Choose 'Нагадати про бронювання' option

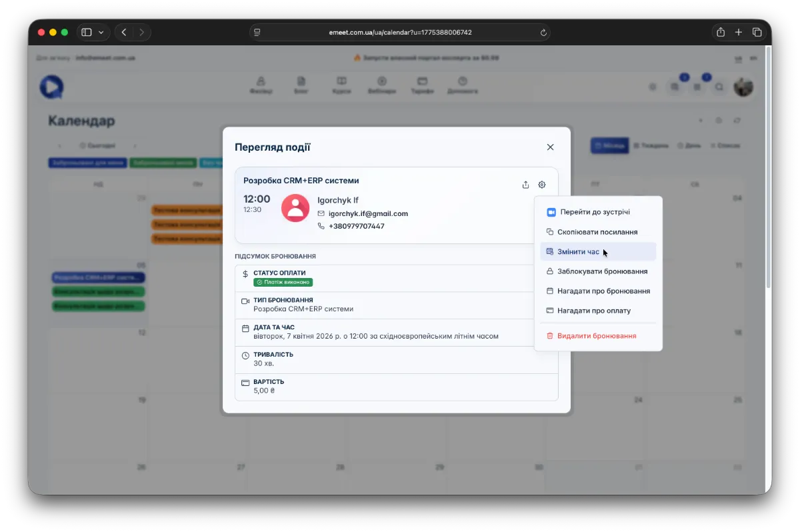tap(603, 291)
